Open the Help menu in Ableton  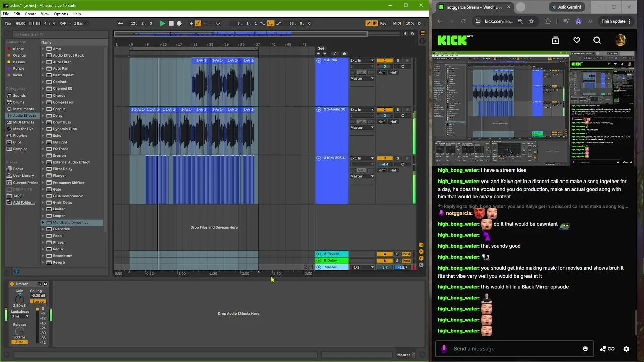(x=76, y=14)
